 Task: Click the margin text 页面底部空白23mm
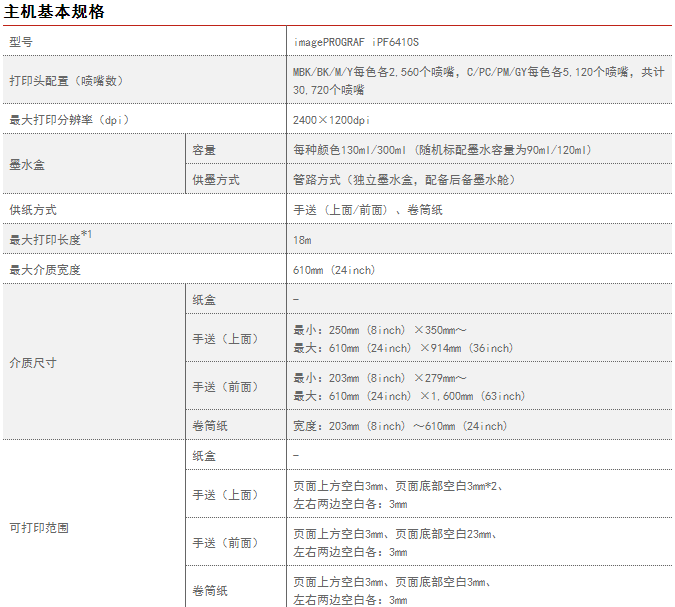pos(443,534)
